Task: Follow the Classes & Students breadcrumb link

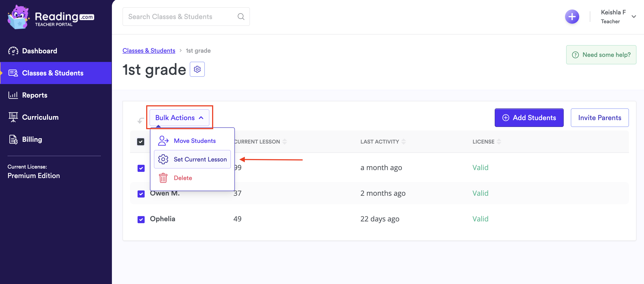Action: (149, 51)
